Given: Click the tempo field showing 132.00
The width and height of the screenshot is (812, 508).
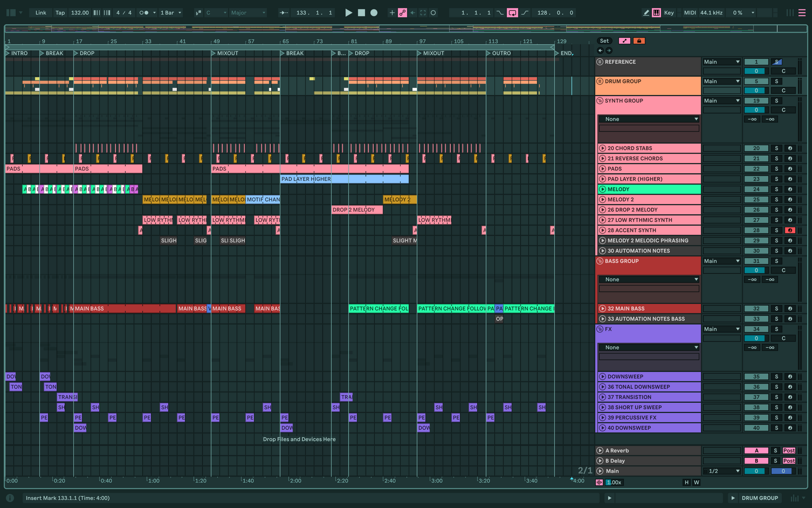Looking at the screenshot, I should click(x=80, y=13).
